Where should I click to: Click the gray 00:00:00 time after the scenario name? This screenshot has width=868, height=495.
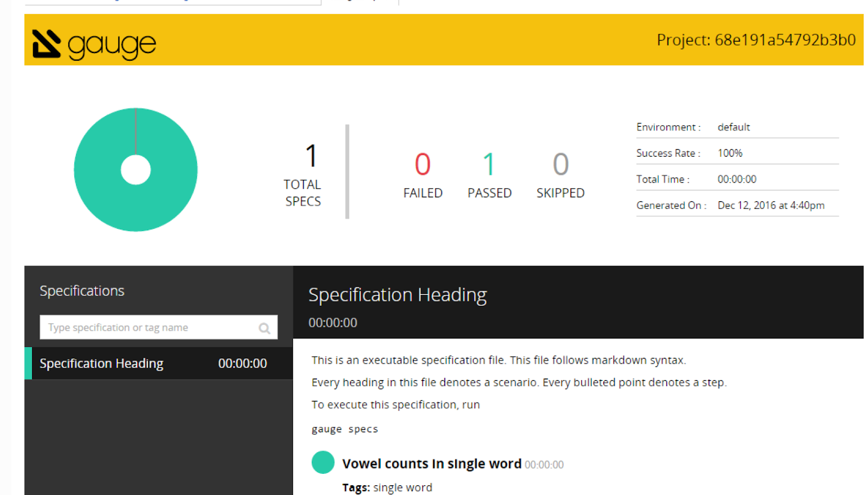[x=544, y=465]
